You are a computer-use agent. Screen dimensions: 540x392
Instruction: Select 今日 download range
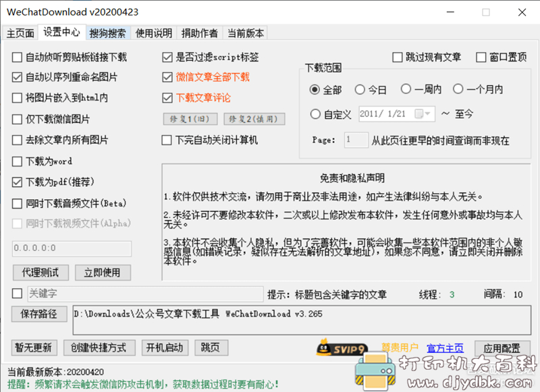coord(360,90)
